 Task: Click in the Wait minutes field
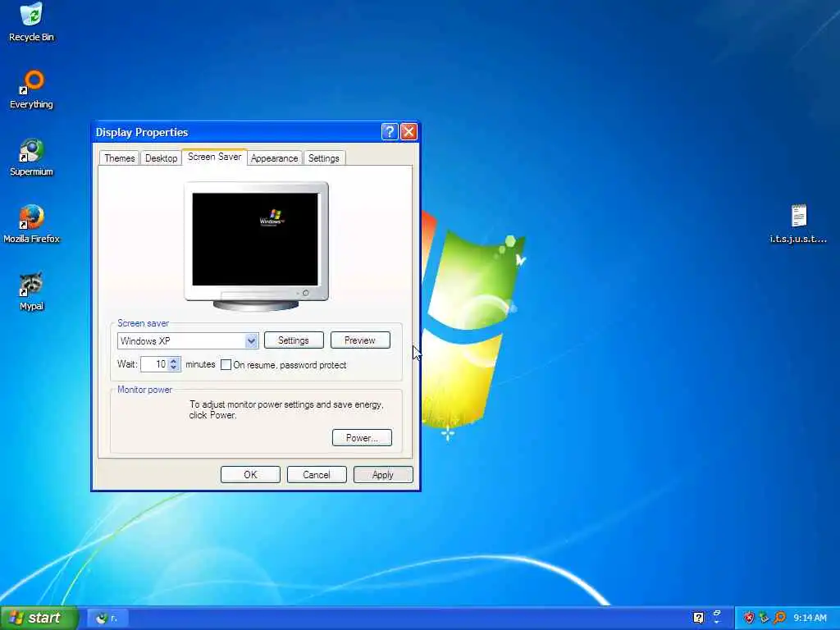coord(154,364)
